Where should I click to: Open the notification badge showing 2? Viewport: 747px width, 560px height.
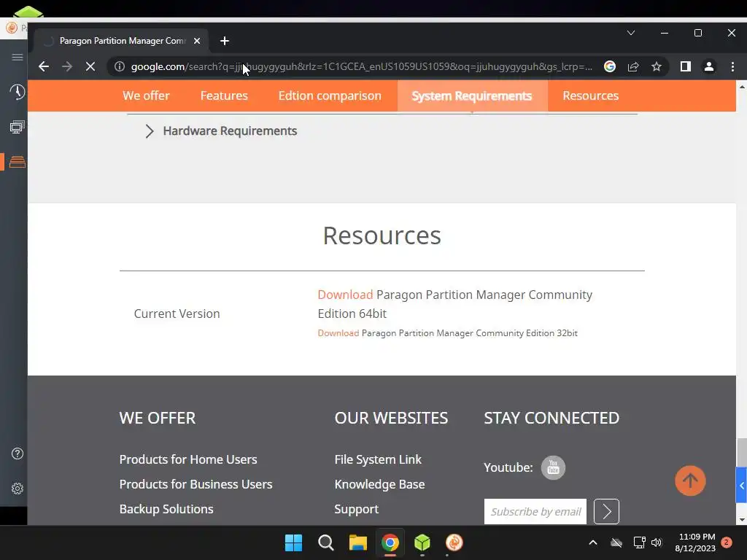click(727, 542)
